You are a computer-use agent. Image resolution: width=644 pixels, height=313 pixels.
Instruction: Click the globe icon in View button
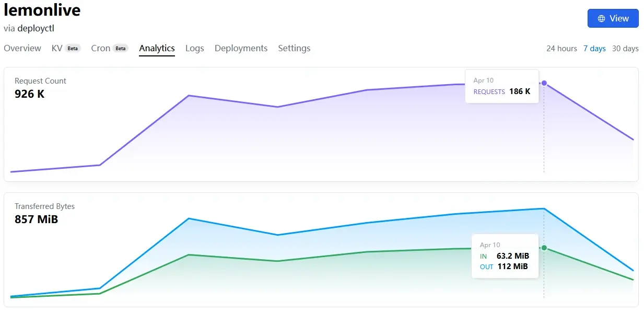[x=601, y=18]
